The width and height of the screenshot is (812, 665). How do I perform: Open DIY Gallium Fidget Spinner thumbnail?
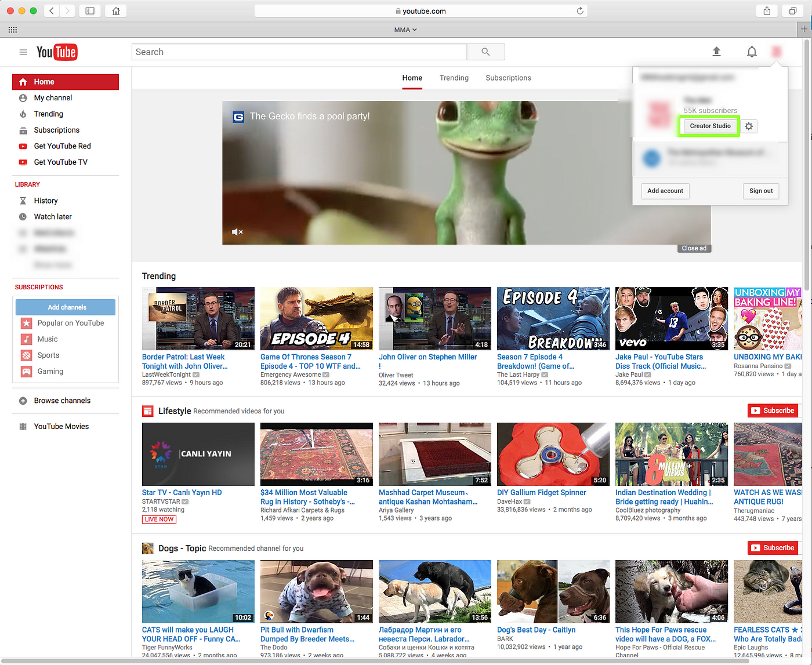pyautogui.click(x=553, y=454)
